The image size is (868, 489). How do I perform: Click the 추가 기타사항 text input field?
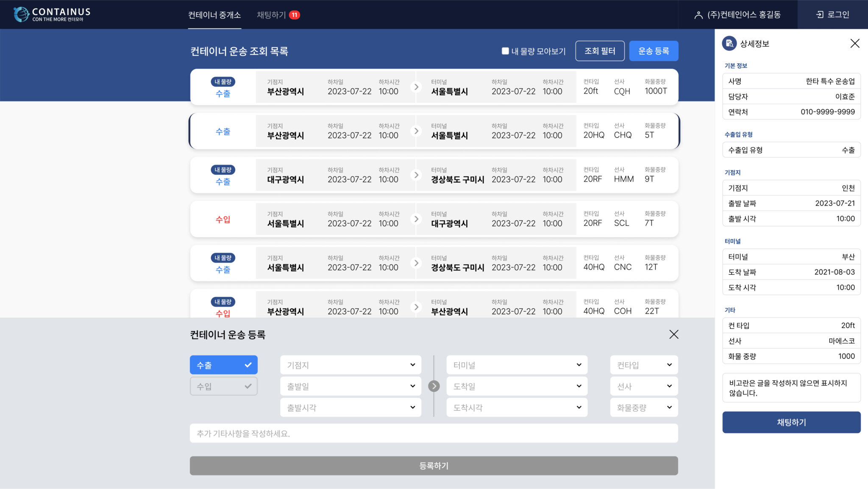point(434,433)
